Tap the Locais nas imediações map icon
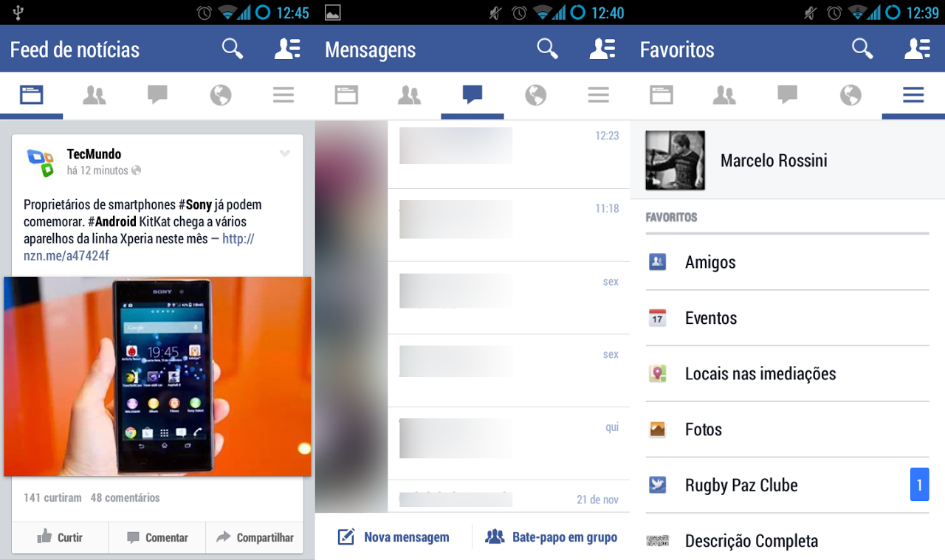This screenshot has width=945, height=560. click(x=657, y=373)
